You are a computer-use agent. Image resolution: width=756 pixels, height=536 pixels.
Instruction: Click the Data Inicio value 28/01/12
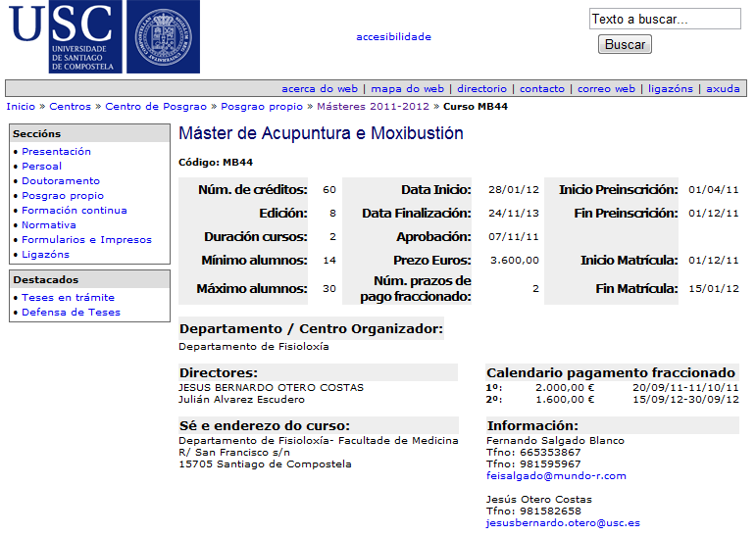pos(514,189)
